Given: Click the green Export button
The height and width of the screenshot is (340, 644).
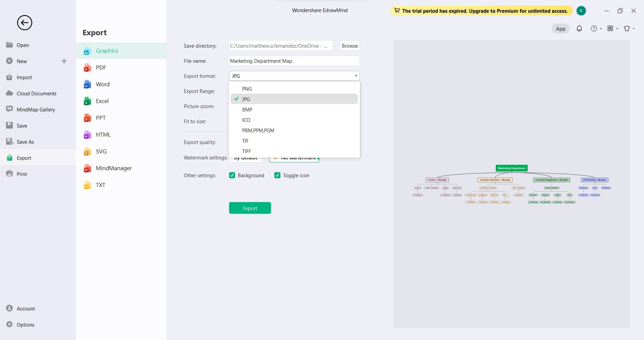Looking at the screenshot, I should [250, 208].
